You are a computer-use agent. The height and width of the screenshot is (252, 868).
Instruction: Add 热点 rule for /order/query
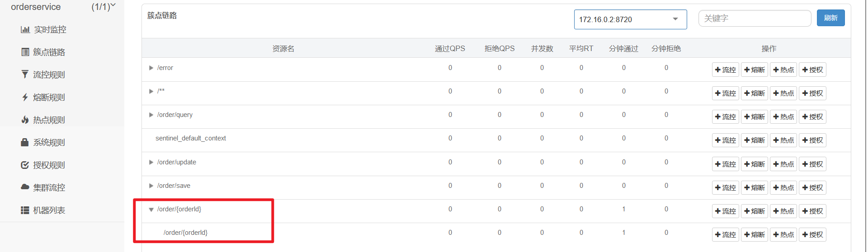pos(783,117)
